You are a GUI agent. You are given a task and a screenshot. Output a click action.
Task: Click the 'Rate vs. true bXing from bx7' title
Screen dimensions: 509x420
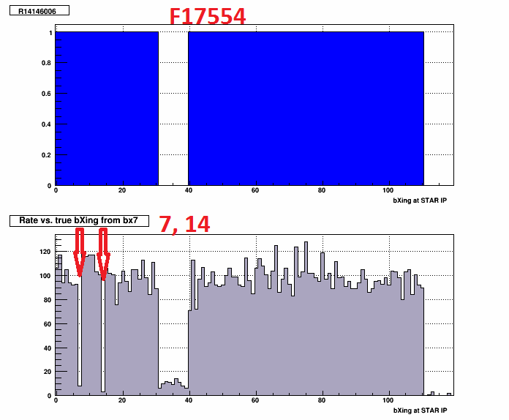[79, 220]
